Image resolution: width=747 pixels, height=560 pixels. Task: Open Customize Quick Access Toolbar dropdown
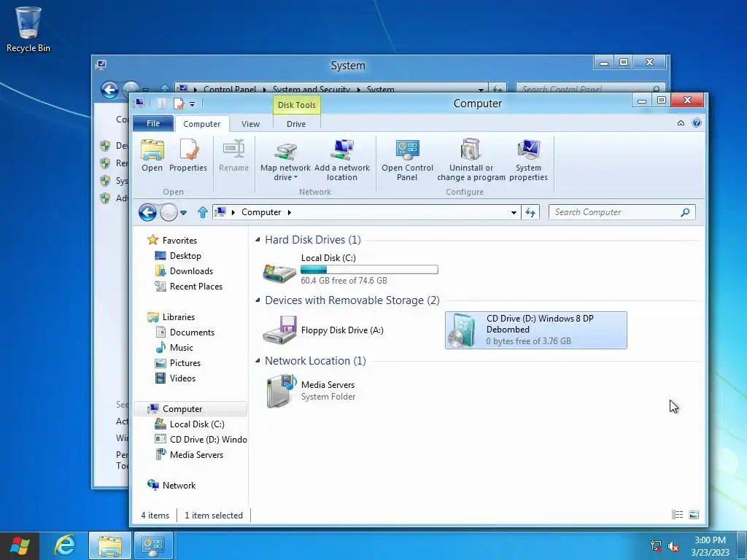coord(192,104)
